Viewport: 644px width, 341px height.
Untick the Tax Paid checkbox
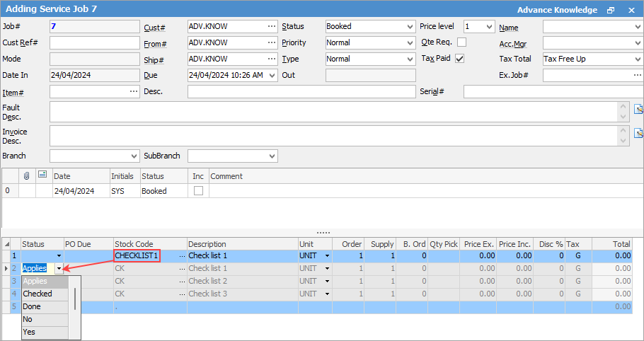[x=460, y=59]
